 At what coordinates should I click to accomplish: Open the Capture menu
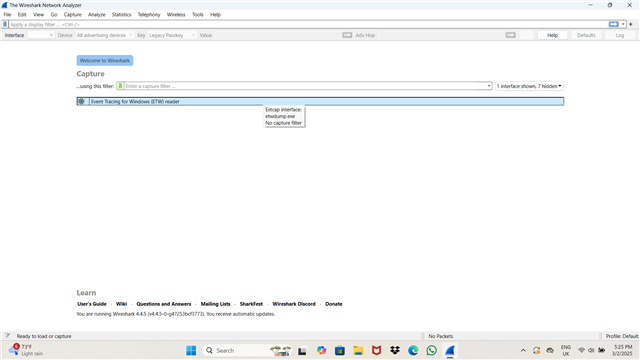tap(73, 15)
